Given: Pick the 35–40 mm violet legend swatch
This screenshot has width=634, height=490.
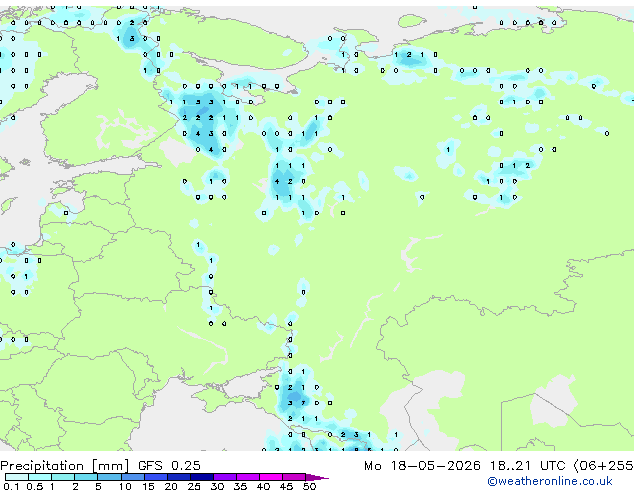Looking at the screenshot, I should click(x=248, y=477).
